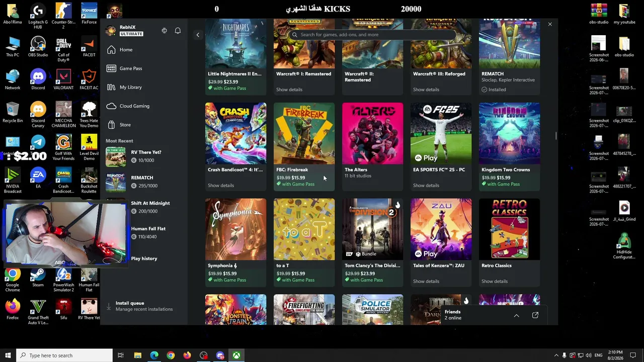
Task: Close the Xbox game list overlay
Action: point(550,24)
